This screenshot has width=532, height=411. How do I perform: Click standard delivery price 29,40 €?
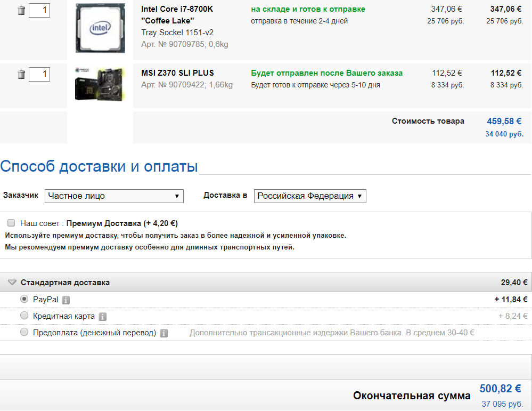514,283
